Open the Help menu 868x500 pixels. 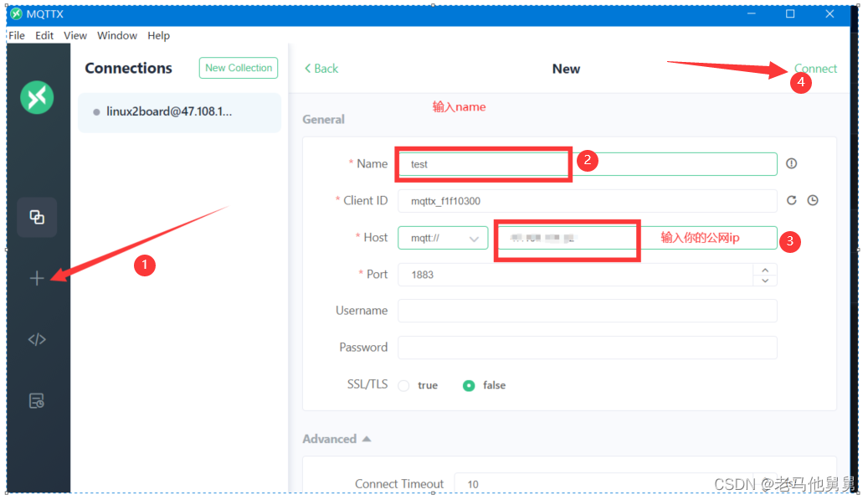click(158, 35)
